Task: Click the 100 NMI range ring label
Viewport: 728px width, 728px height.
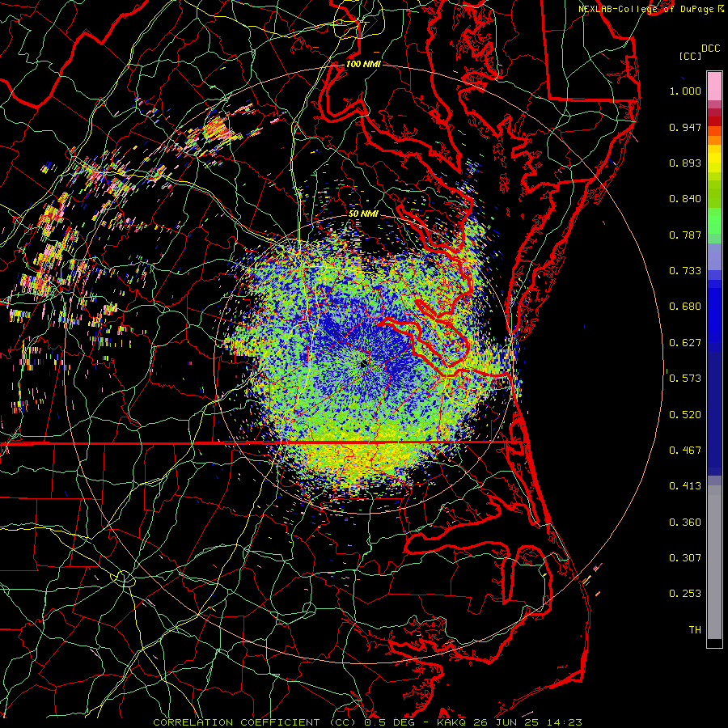Action: (x=363, y=64)
